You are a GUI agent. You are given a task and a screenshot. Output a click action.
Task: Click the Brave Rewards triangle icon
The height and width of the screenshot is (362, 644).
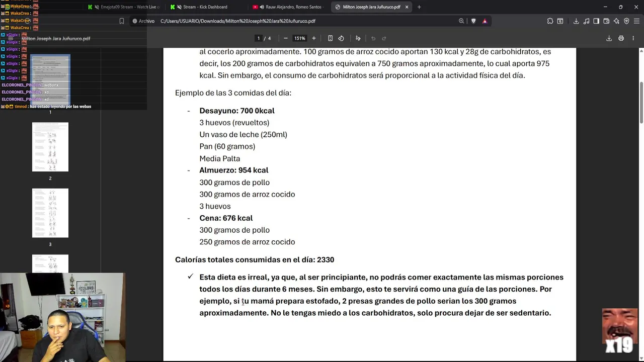tap(485, 21)
